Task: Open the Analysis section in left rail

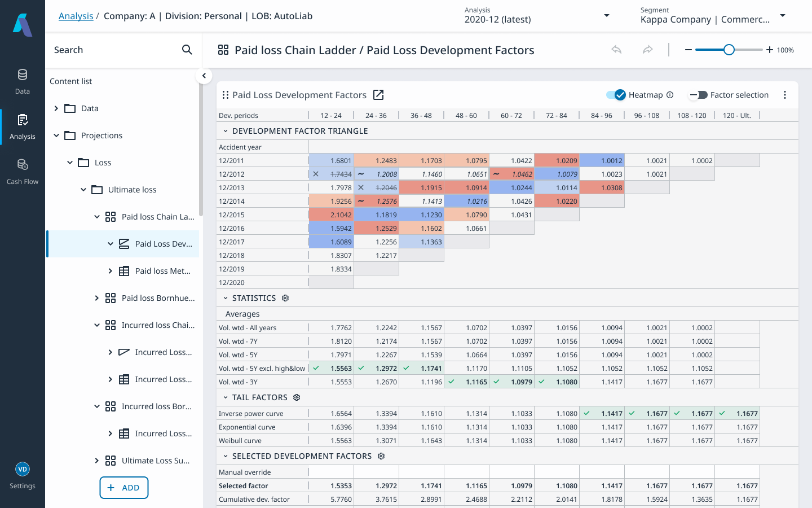Action: [23, 126]
